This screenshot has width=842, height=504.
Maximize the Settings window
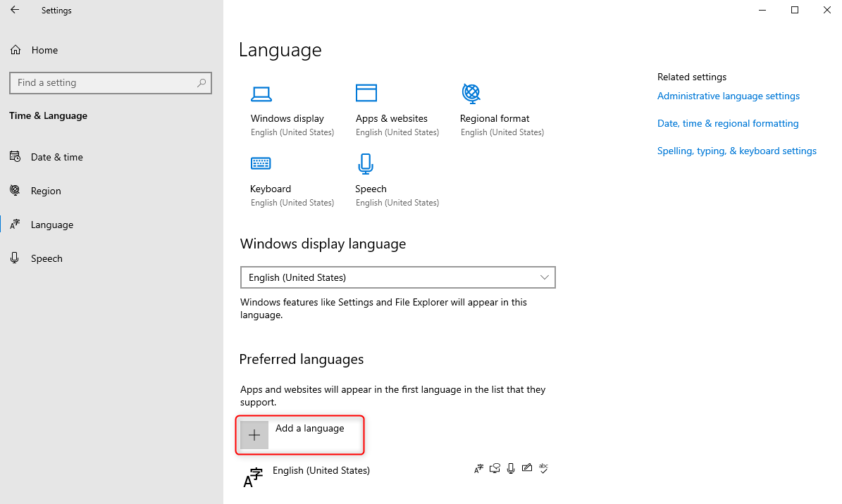pos(795,10)
